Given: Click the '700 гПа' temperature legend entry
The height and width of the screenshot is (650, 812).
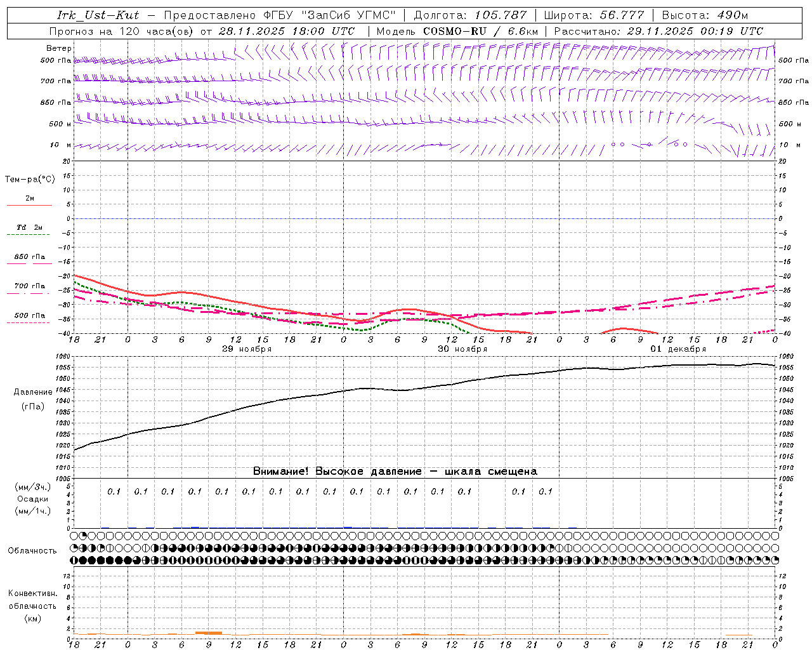Looking at the screenshot, I should pyautogui.click(x=30, y=286).
